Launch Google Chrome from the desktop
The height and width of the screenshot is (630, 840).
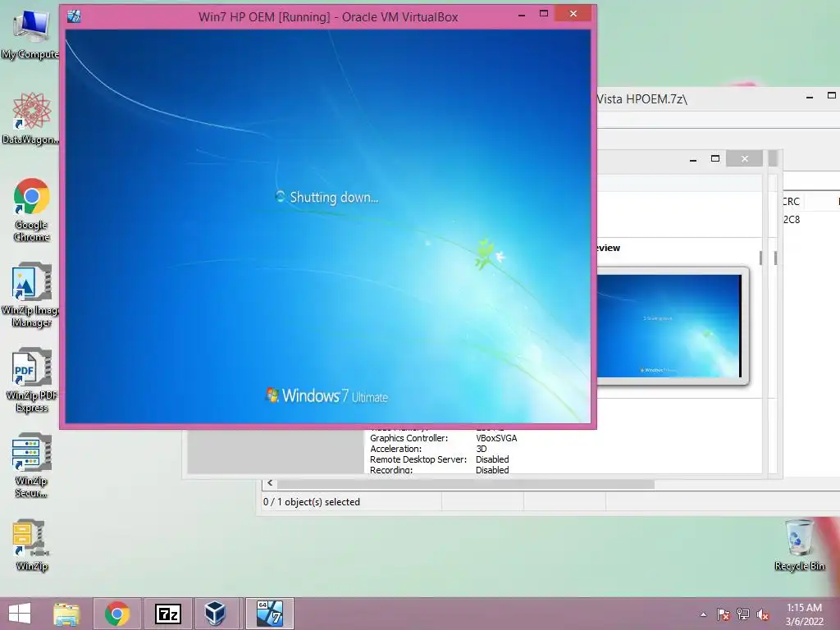coord(32,209)
